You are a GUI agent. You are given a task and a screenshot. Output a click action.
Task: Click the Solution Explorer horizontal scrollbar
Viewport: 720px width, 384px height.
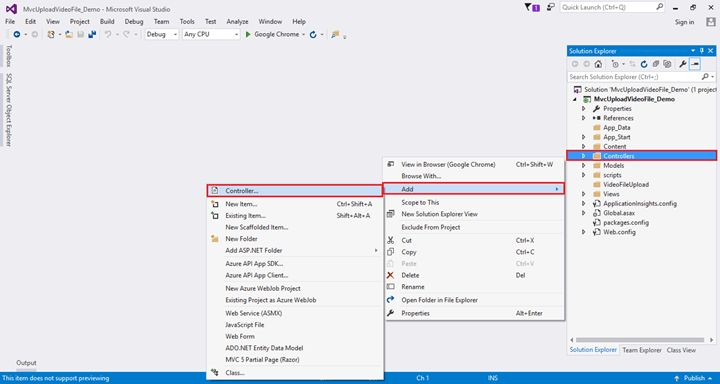[640, 340]
